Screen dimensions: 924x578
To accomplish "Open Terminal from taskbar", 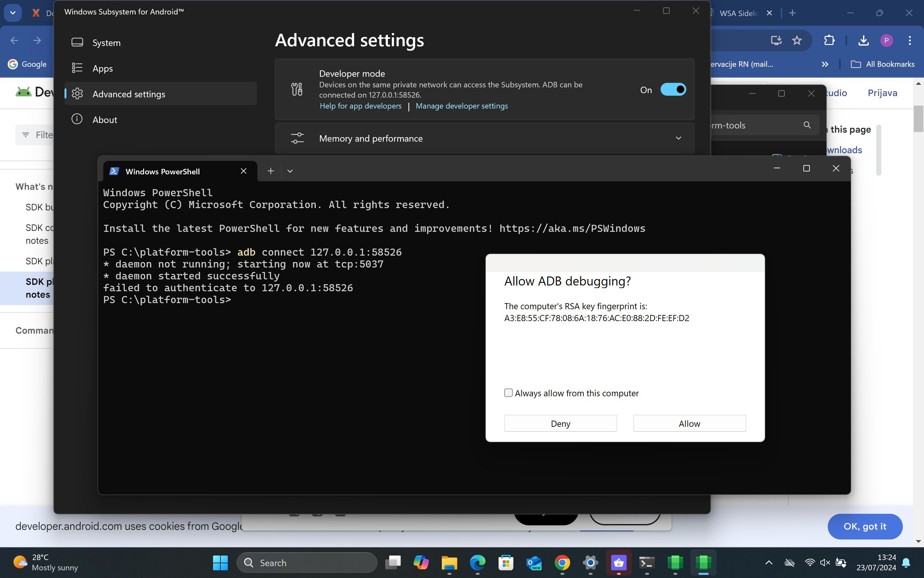I will tap(647, 562).
